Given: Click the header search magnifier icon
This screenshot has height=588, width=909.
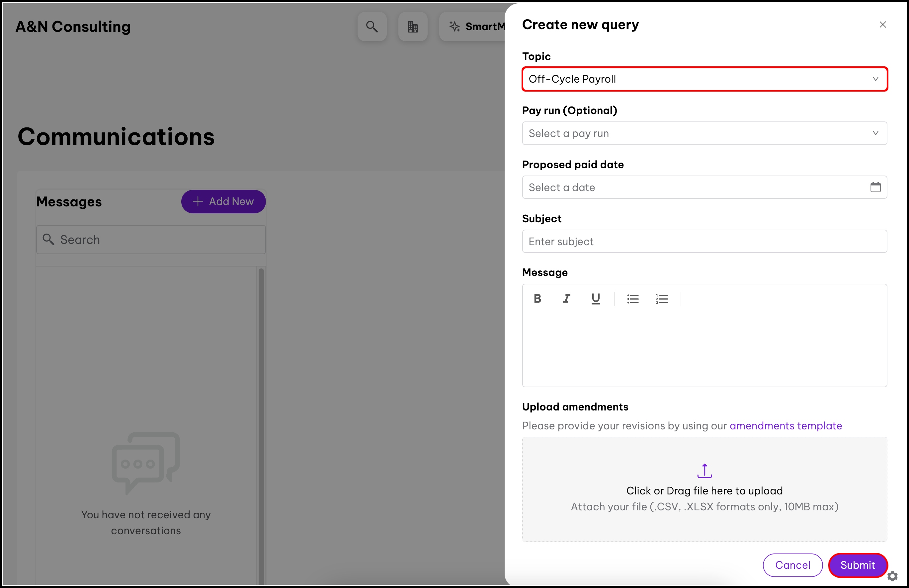Looking at the screenshot, I should pyautogui.click(x=372, y=26).
